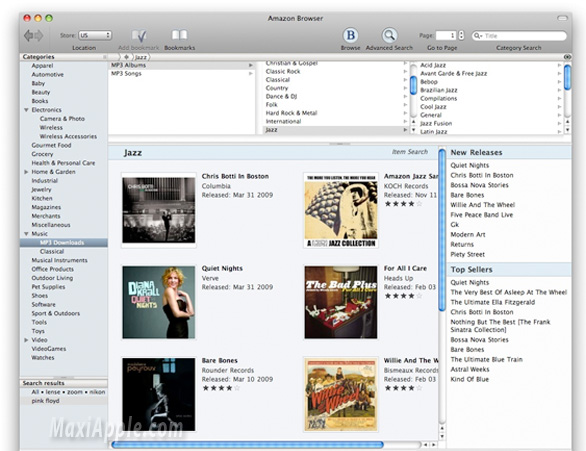Click the Add bookmark icon
Screen dimensions: 586x451
[139, 35]
